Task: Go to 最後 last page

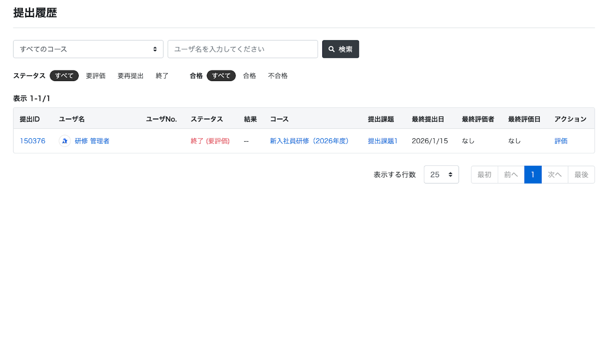Action: click(x=581, y=174)
